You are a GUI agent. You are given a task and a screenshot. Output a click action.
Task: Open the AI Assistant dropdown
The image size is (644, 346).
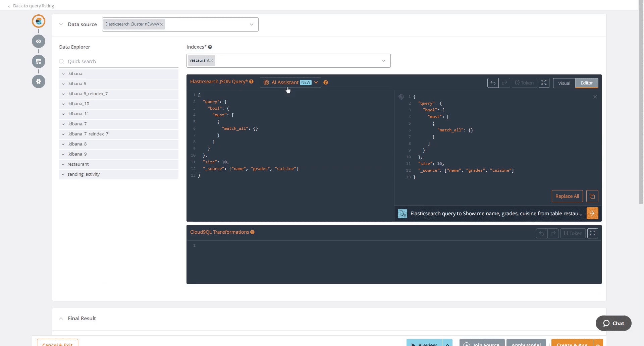pos(316,82)
